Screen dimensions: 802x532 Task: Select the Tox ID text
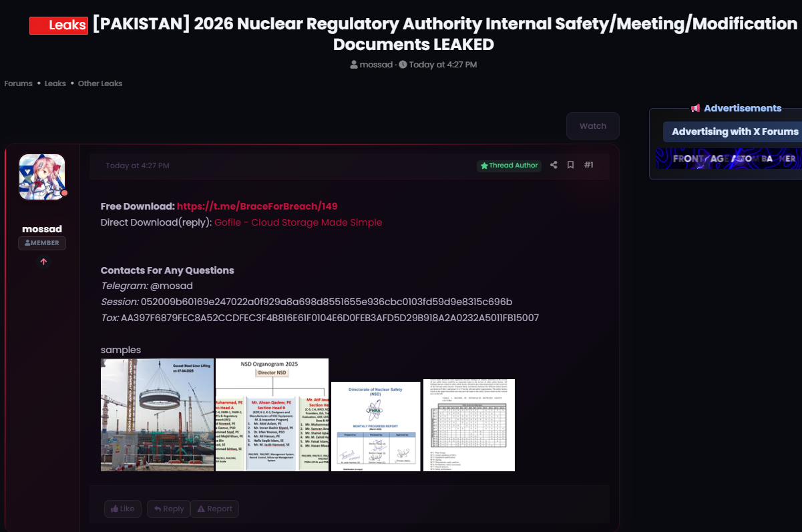point(330,318)
